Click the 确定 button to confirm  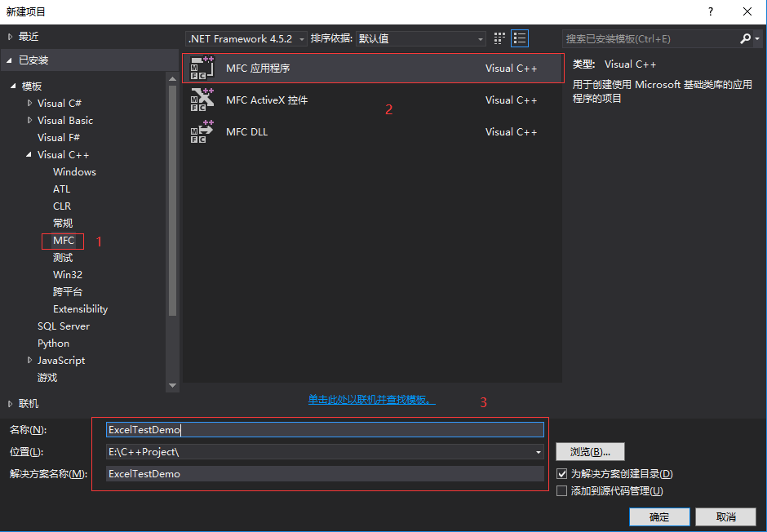(x=658, y=516)
